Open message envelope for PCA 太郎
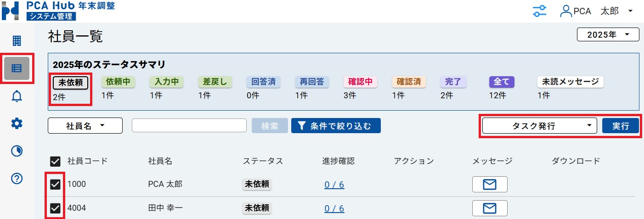Image resolution: width=644 pixels, height=219 pixels. coord(490,184)
